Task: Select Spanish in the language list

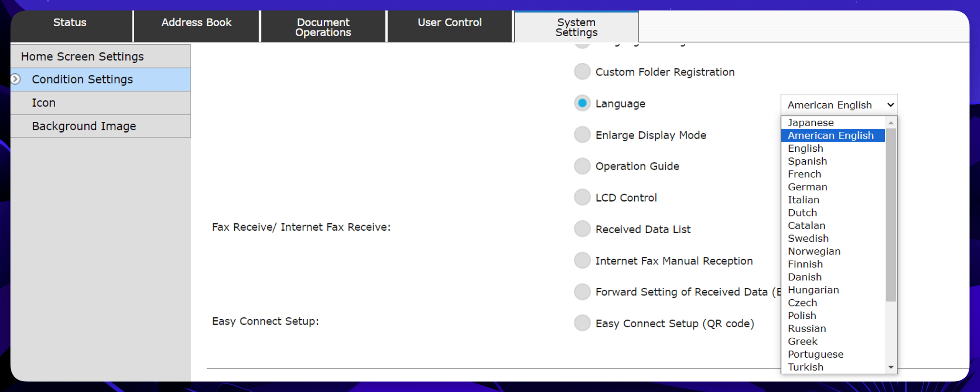Action: [833, 161]
